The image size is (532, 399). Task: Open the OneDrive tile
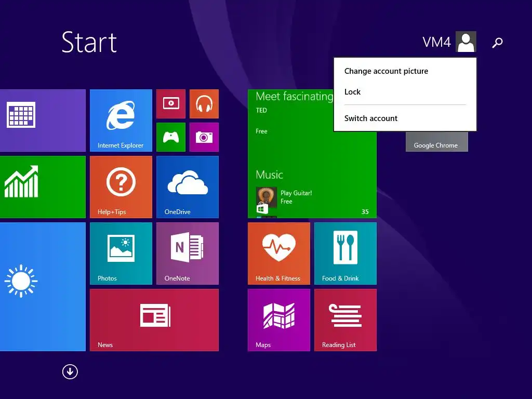tap(187, 187)
